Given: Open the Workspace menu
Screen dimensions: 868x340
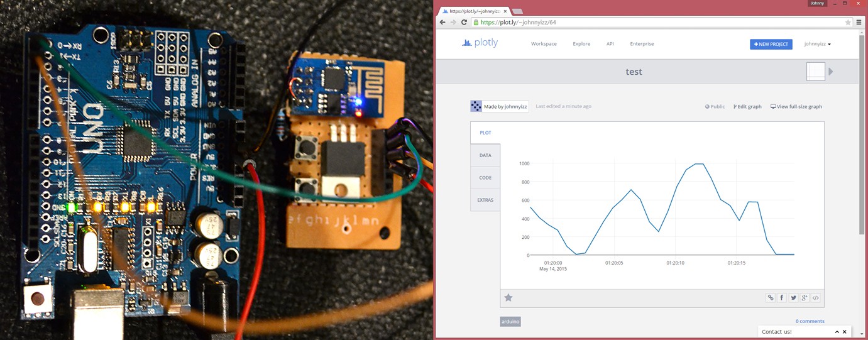Looking at the screenshot, I should pyautogui.click(x=544, y=44).
